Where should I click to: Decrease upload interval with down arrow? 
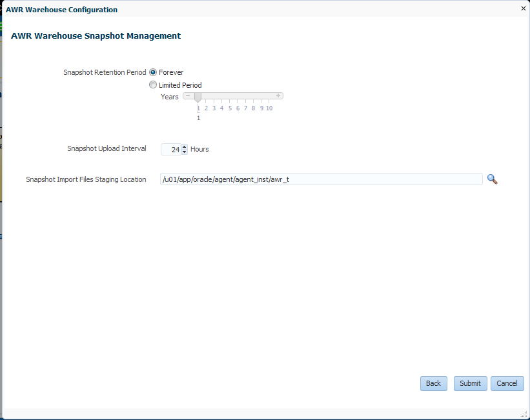click(184, 152)
